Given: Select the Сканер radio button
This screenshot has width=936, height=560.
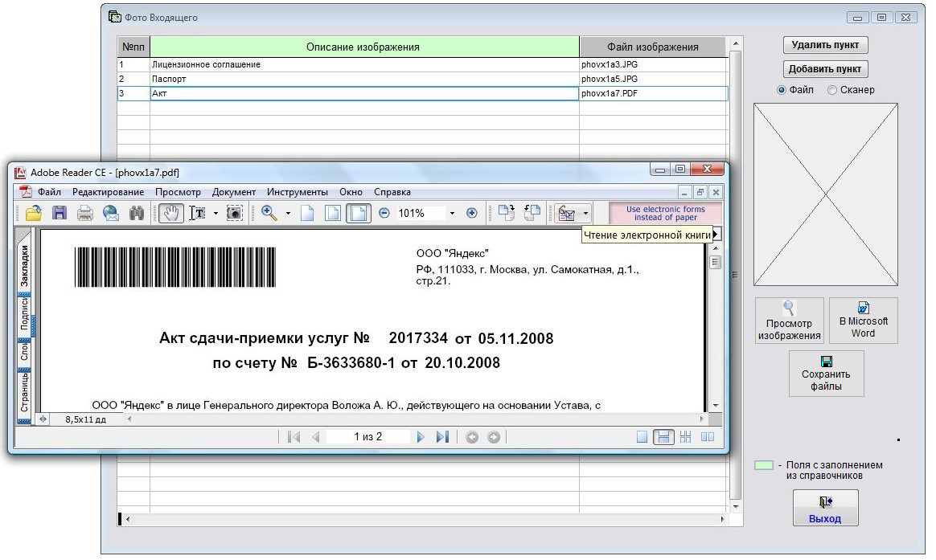Looking at the screenshot, I should (x=832, y=90).
